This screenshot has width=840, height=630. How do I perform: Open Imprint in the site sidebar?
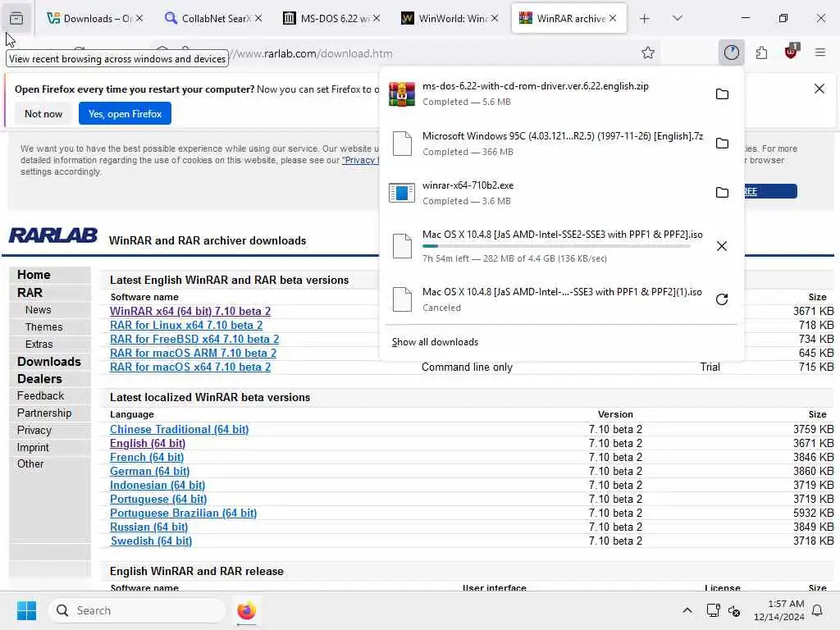33,447
